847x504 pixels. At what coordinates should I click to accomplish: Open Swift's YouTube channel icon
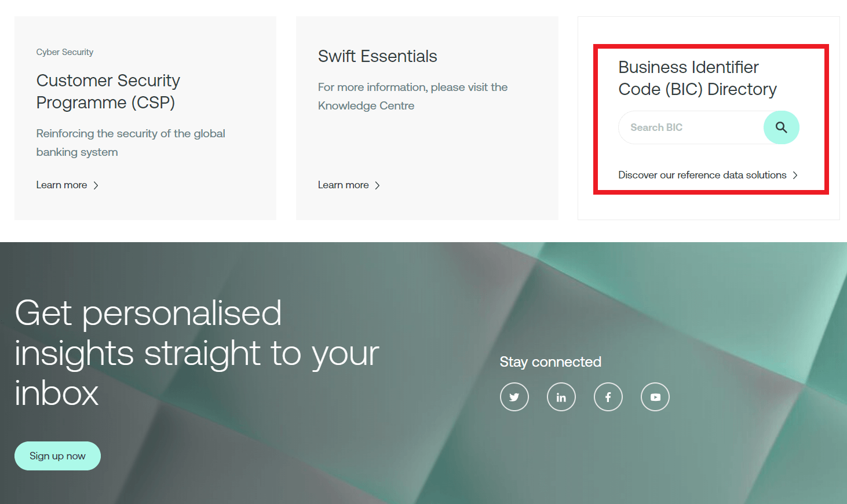(655, 397)
